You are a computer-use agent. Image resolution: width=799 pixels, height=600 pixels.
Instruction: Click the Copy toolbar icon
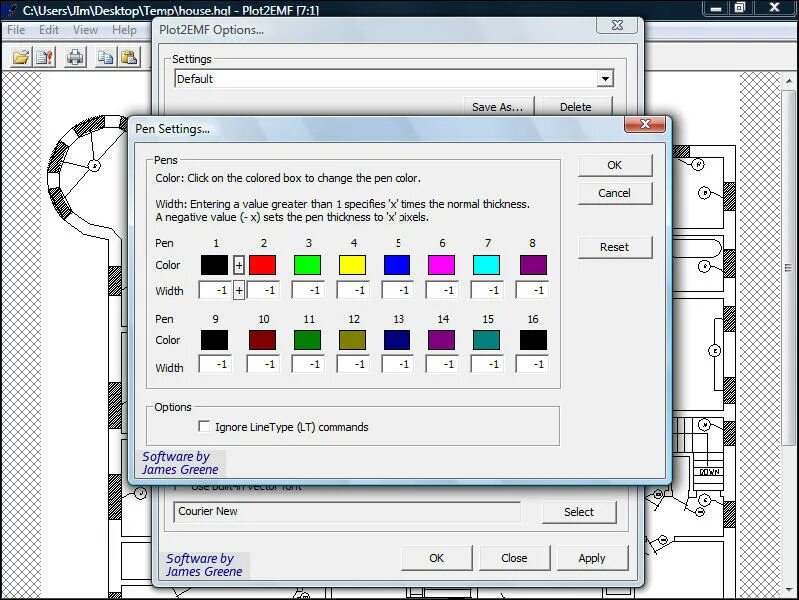105,57
